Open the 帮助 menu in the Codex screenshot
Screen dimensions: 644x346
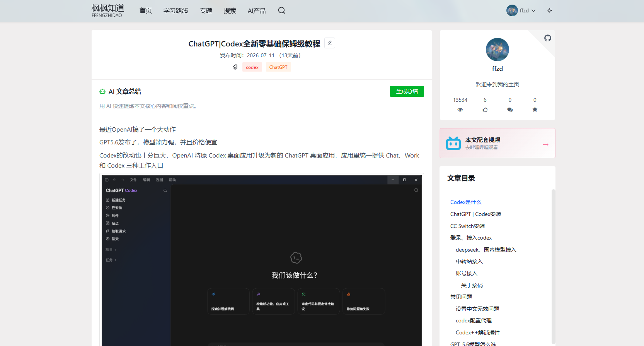click(x=172, y=180)
